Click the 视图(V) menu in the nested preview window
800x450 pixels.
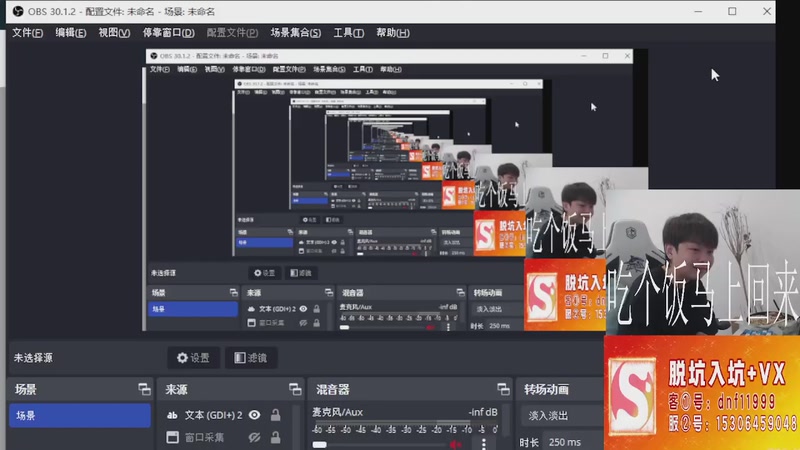click(214, 69)
